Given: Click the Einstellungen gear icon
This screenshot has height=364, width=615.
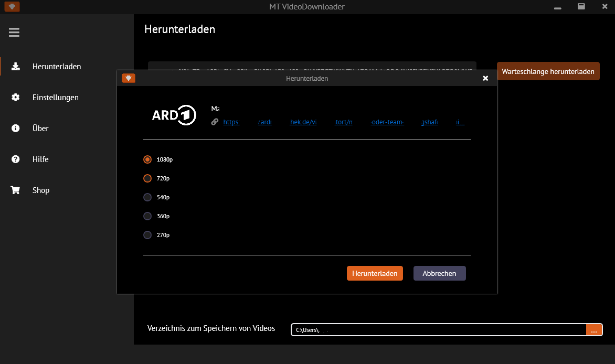Looking at the screenshot, I should tap(16, 97).
